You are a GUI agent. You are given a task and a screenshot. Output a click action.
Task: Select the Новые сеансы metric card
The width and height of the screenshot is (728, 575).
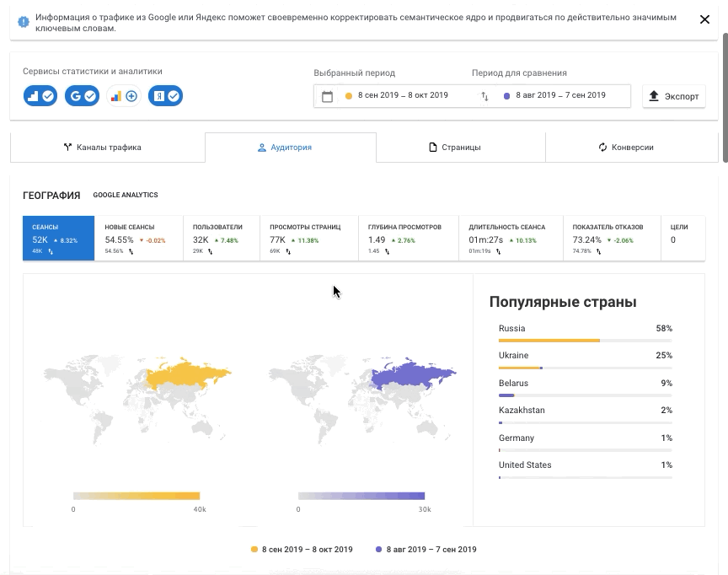(139, 238)
